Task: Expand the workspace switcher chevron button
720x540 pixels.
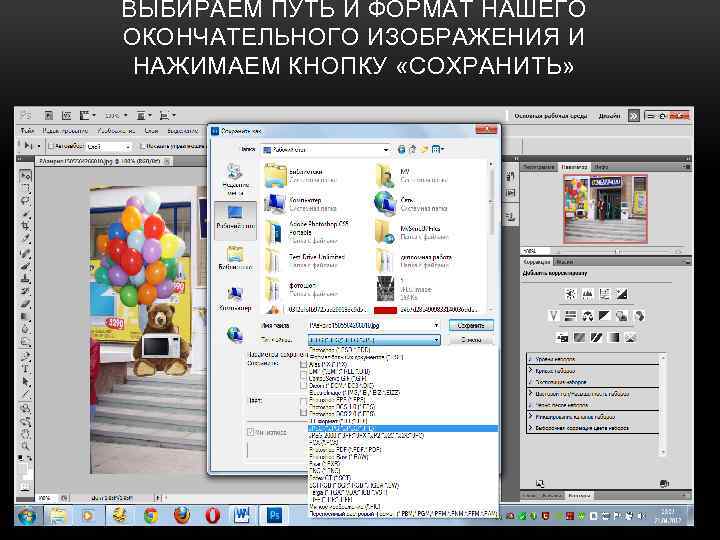Action: click(634, 116)
